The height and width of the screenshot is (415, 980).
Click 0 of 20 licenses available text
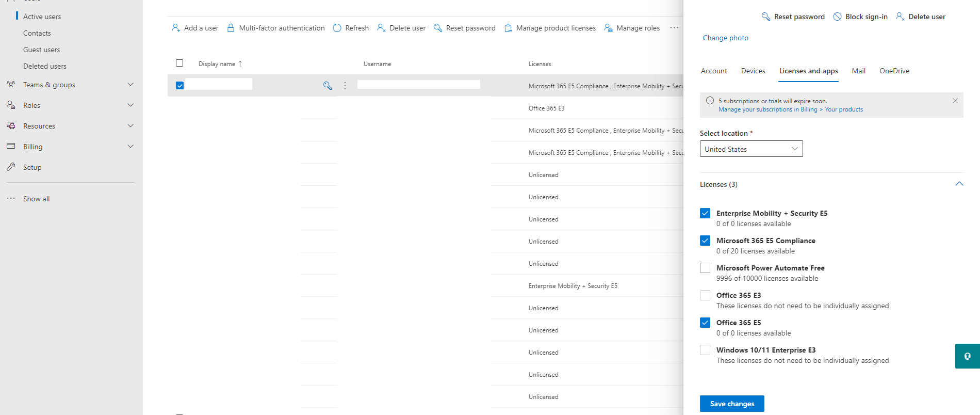click(x=755, y=251)
